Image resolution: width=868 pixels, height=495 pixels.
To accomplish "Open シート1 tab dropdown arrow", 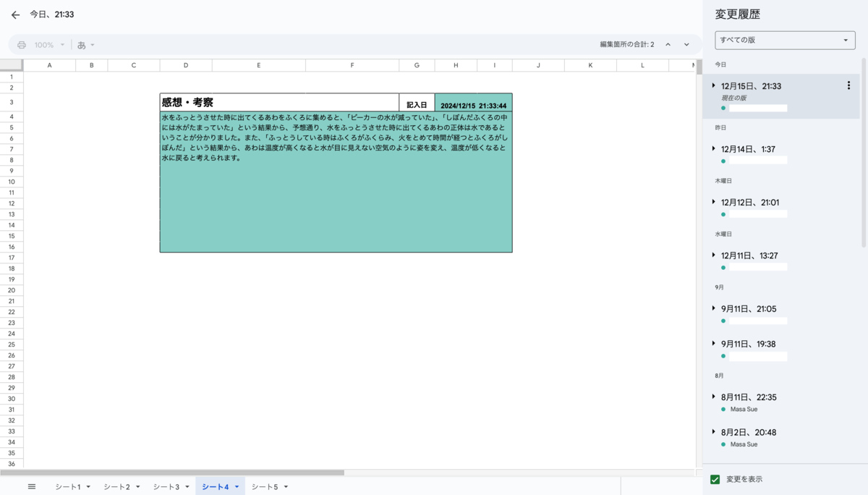I will [88, 487].
